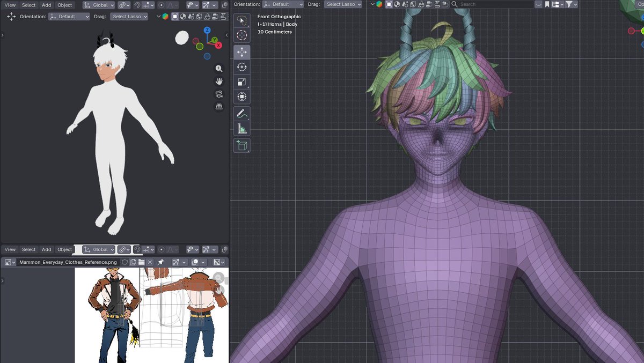Open Global transform orientation dropdown in top-left header

99,5
